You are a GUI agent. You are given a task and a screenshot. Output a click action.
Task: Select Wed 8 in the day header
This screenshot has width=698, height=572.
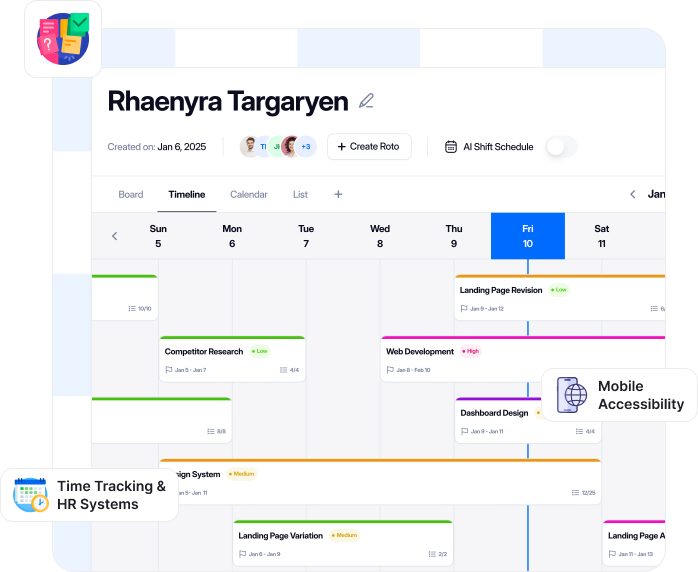coord(380,236)
